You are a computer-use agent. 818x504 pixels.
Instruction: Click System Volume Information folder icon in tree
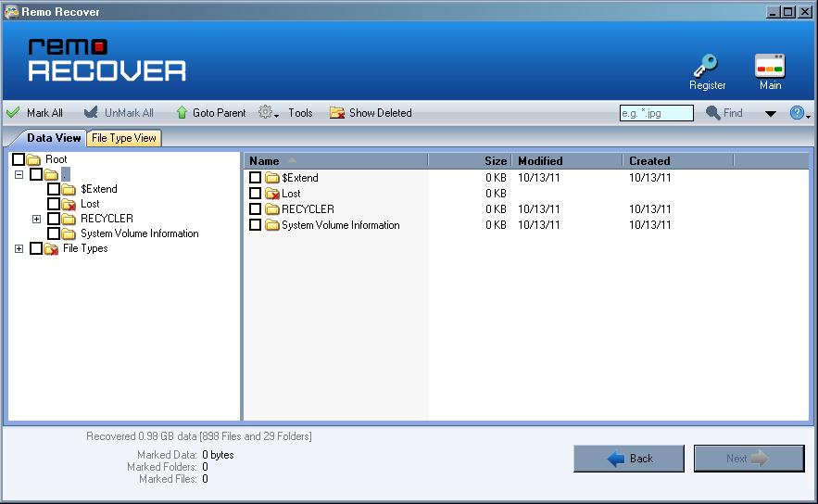pyautogui.click(x=69, y=233)
